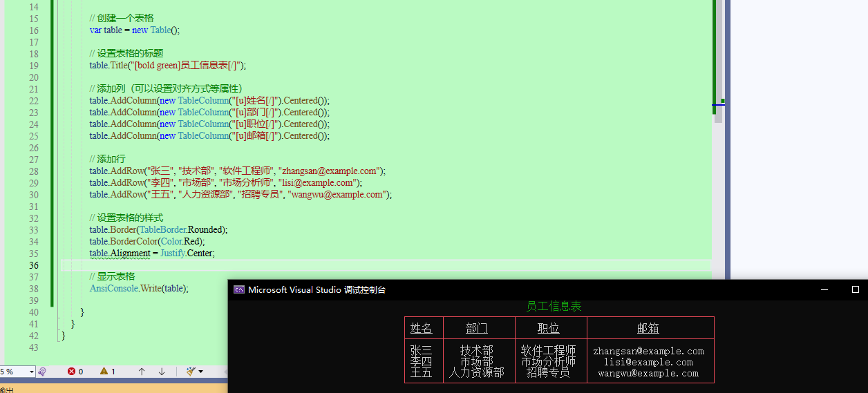The height and width of the screenshot is (393, 868).
Task: Click the comment '// 创建一个表格'
Action: [x=122, y=19]
